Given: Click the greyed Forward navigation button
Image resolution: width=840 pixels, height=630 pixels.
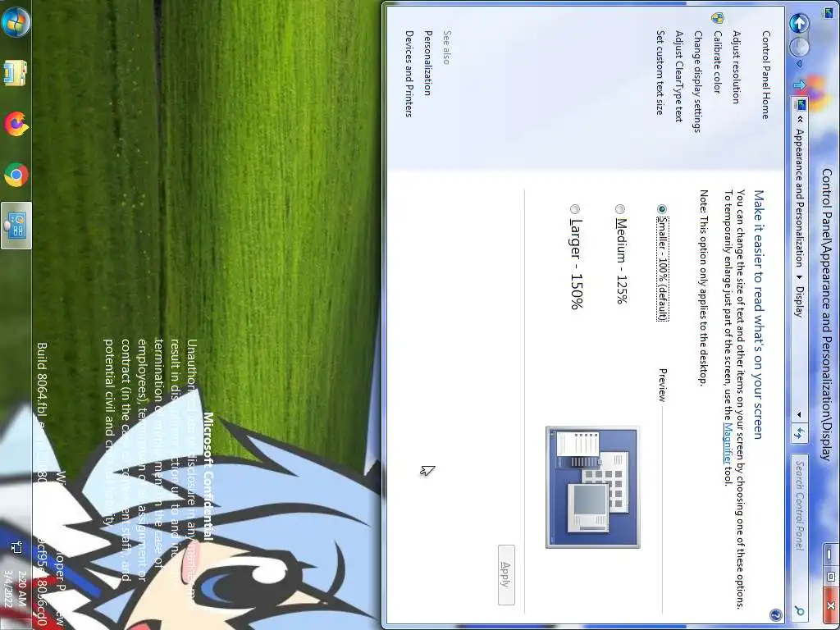Looking at the screenshot, I should [x=799, y=47].
